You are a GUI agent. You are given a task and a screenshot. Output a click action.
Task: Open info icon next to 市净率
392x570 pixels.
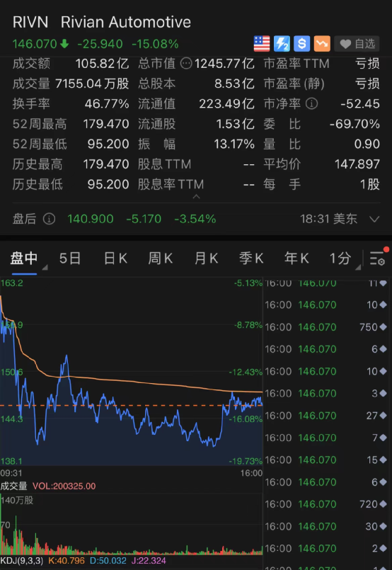311,103
